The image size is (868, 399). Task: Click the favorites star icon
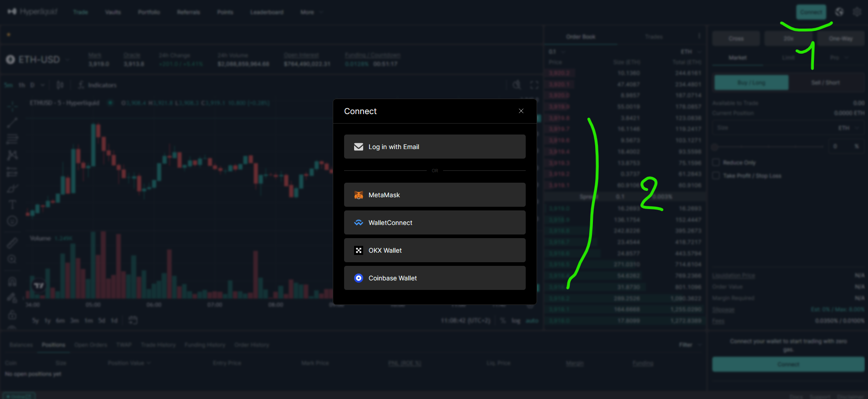(x=9, y=35)
